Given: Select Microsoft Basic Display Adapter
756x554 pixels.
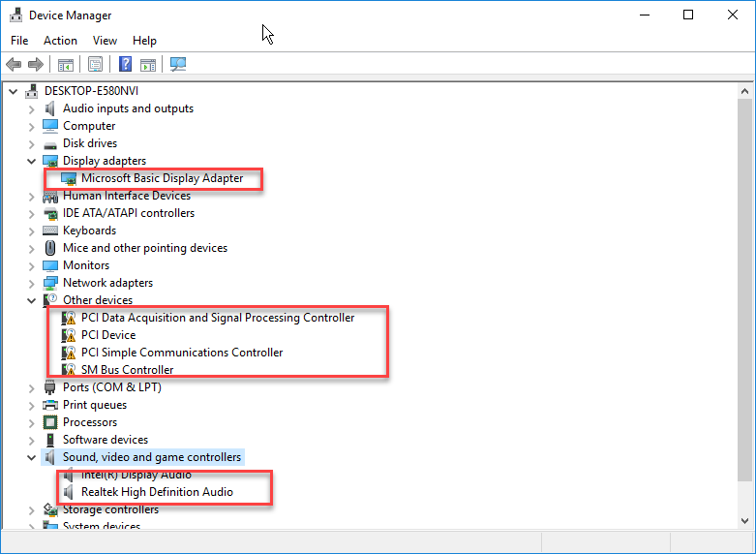Looking at the screenshot, I should click(162, 178).
